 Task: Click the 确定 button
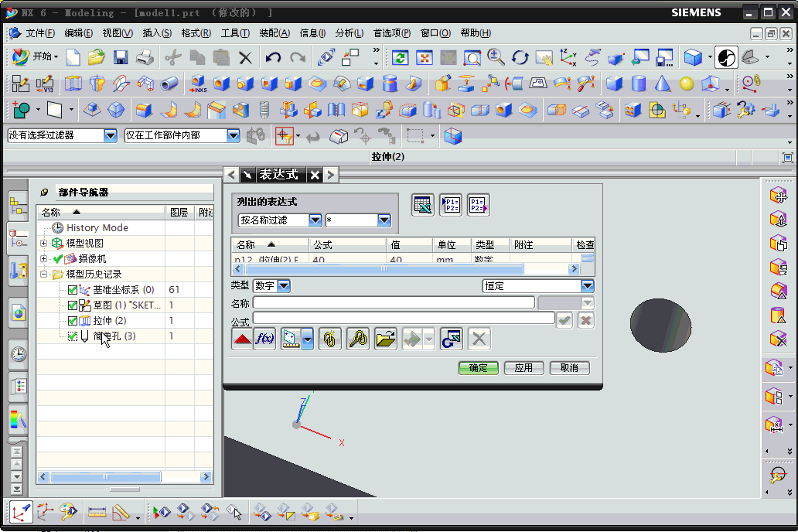(x=479, y=368)
